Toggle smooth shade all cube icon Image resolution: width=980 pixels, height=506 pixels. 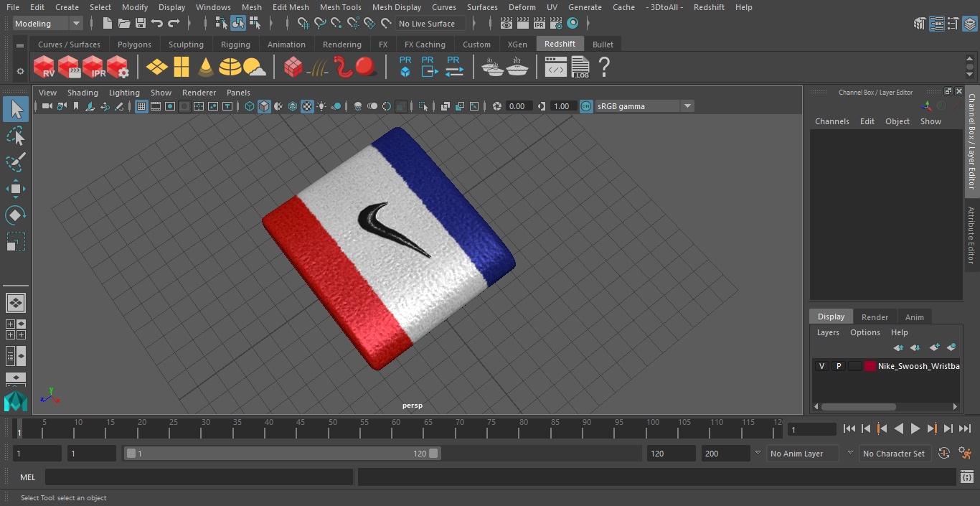264,106
